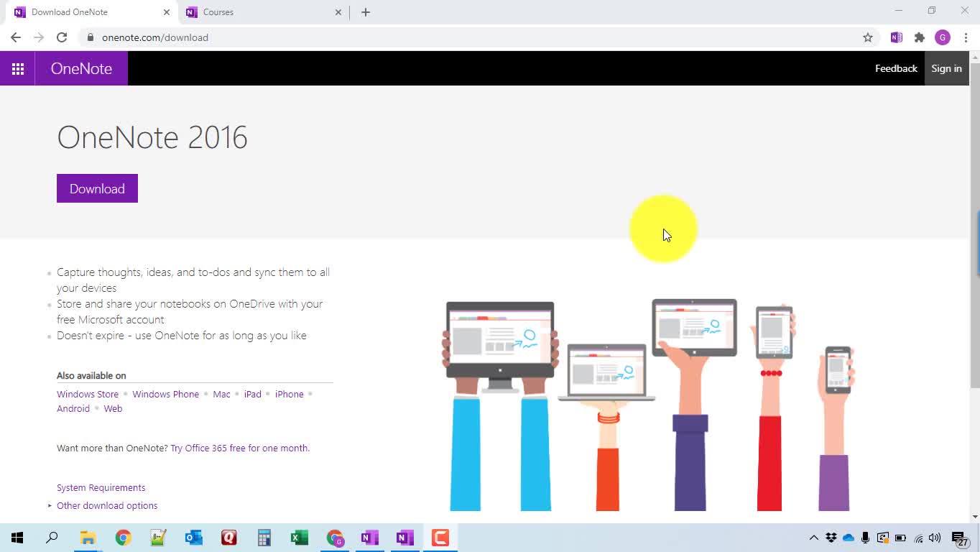
Task: Reload the page
Action: pyautogui.click(x=62, y=37)
